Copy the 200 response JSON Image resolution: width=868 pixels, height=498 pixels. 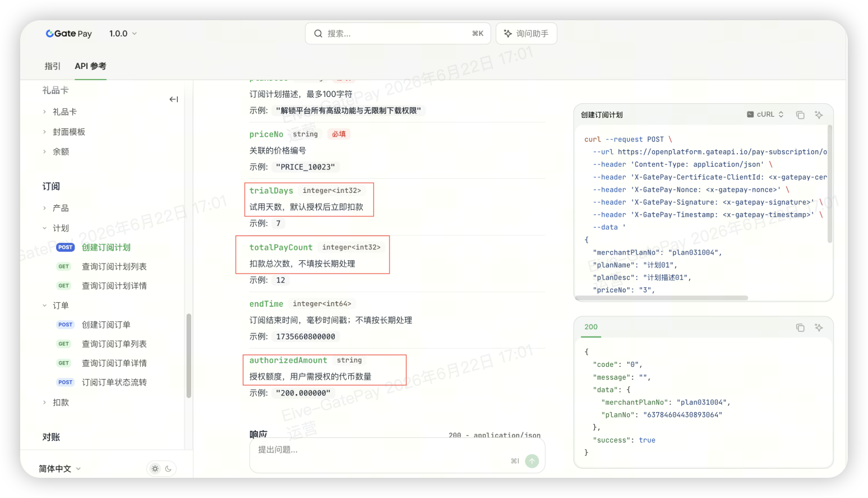(800, 328)
